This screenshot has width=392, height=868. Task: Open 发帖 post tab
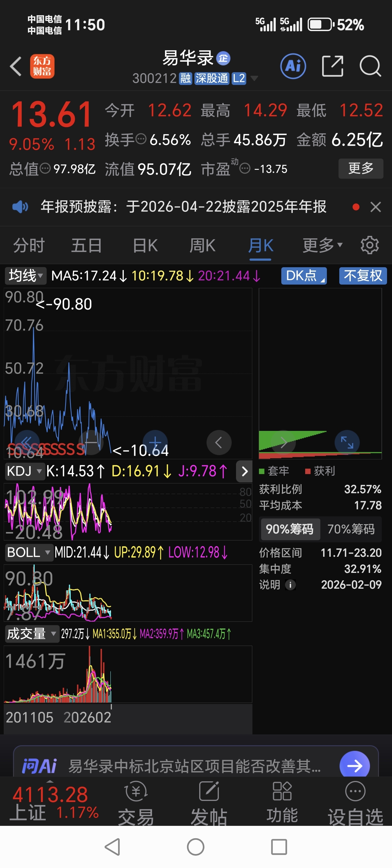(x=209, y=803)
